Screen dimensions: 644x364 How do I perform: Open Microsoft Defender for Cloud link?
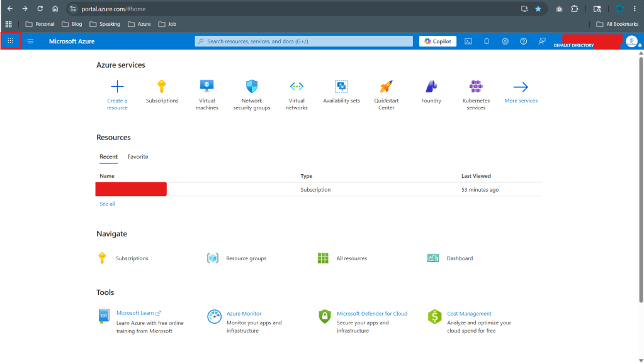(x=372, y=314)
